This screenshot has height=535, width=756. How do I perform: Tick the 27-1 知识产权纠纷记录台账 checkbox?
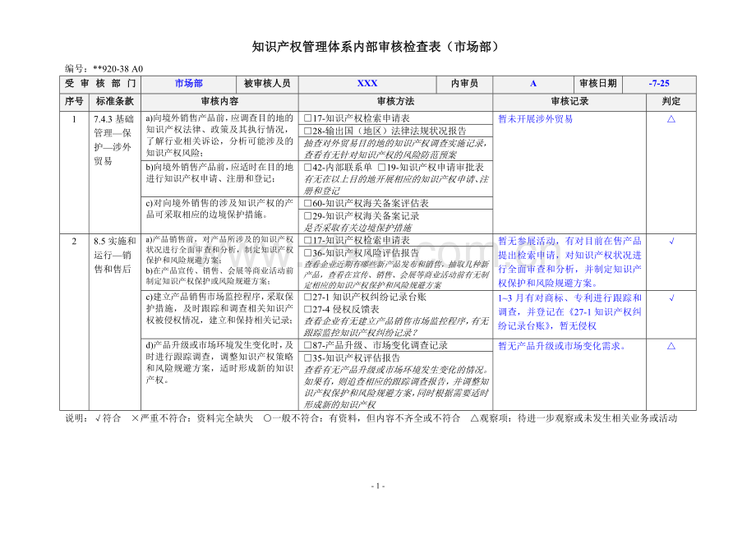click(x=307, y=297)
